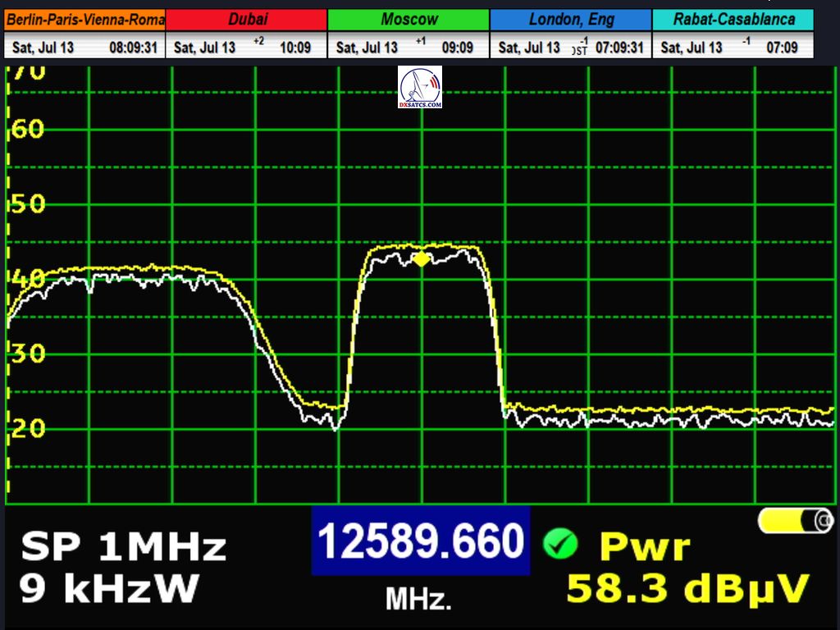Click the 12589.660 frequency field
This screenshot has height=630, width=840.
coord(420,541)
